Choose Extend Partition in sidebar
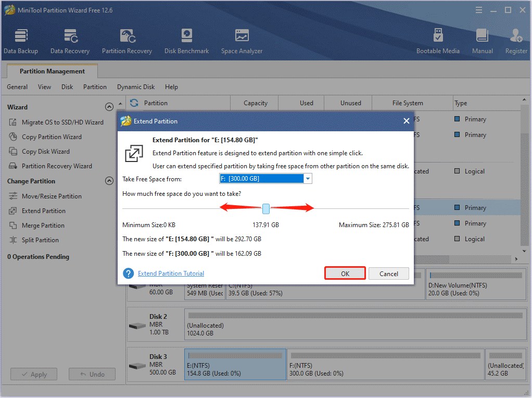This screenshot has height=398, width=532. tap(37, 211)
